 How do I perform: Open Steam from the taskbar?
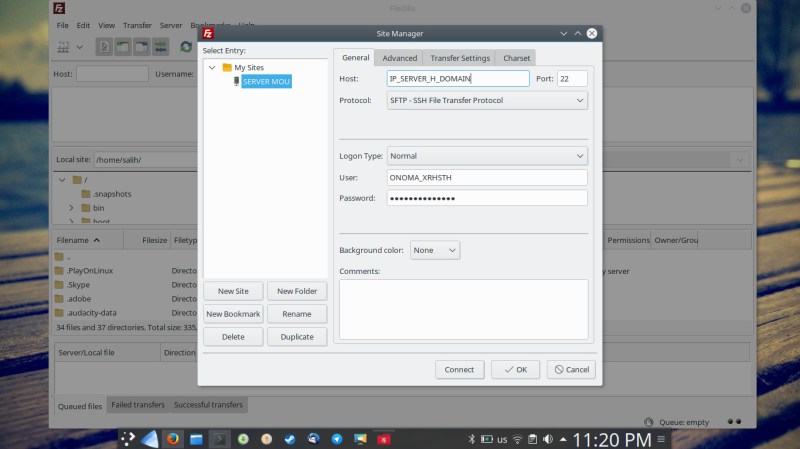290,439
